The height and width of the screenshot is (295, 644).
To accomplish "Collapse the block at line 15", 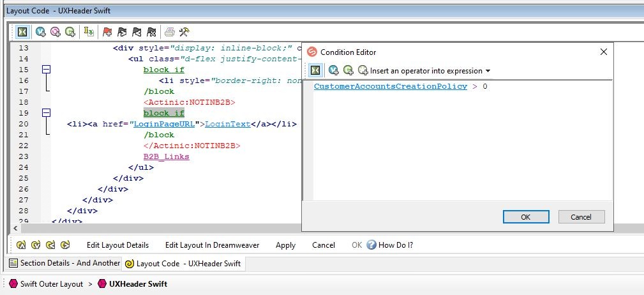I will coord(47,70).
